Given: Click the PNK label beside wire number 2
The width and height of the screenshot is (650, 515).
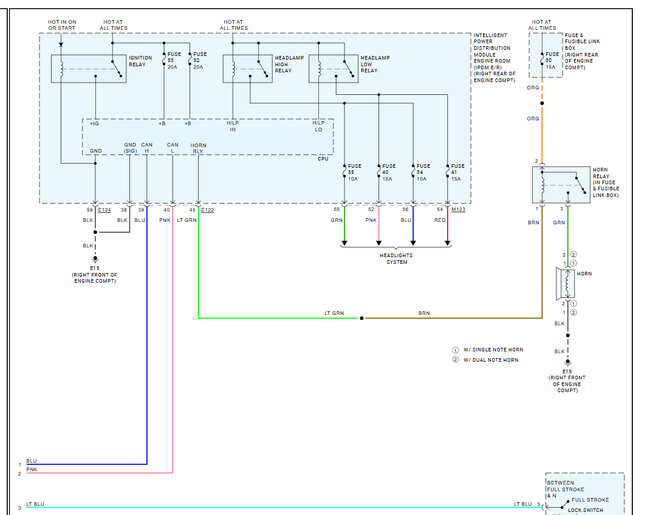Looking at the screenshot, I should point(32,469).
